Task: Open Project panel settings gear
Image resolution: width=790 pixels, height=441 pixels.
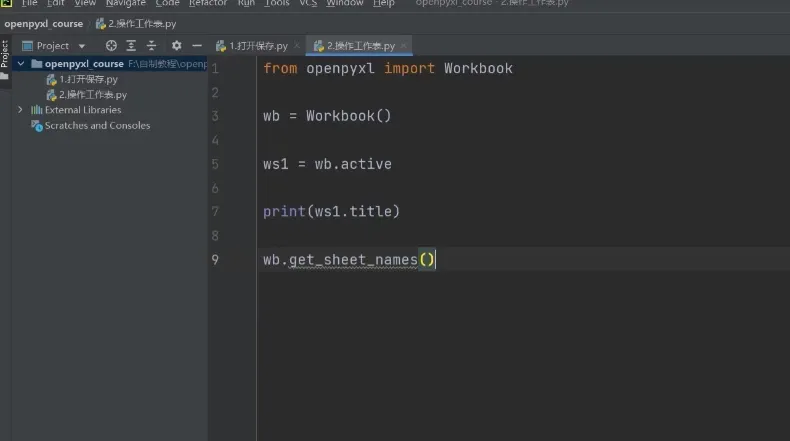Action: point(176,46)
